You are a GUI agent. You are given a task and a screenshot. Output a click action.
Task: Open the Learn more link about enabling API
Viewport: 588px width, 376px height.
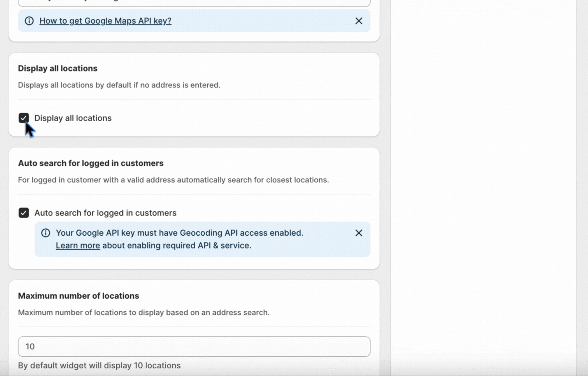coord(78,245)
